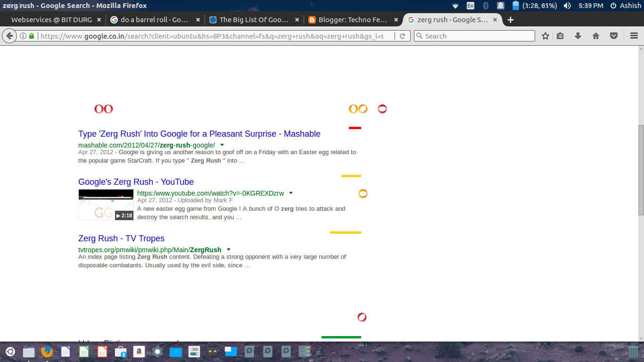Open the Amazon launcher icon
644x362 pixels.
[139, 352]
